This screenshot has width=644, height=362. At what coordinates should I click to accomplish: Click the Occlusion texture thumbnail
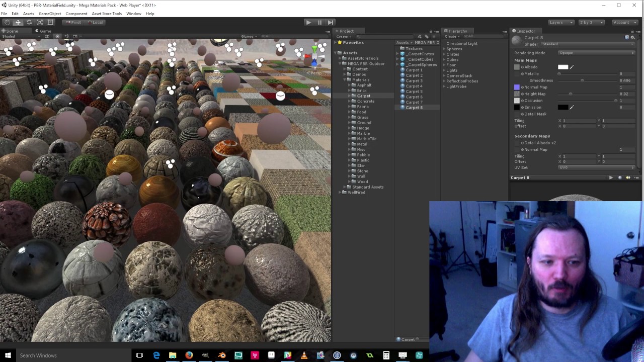(517, 101)
